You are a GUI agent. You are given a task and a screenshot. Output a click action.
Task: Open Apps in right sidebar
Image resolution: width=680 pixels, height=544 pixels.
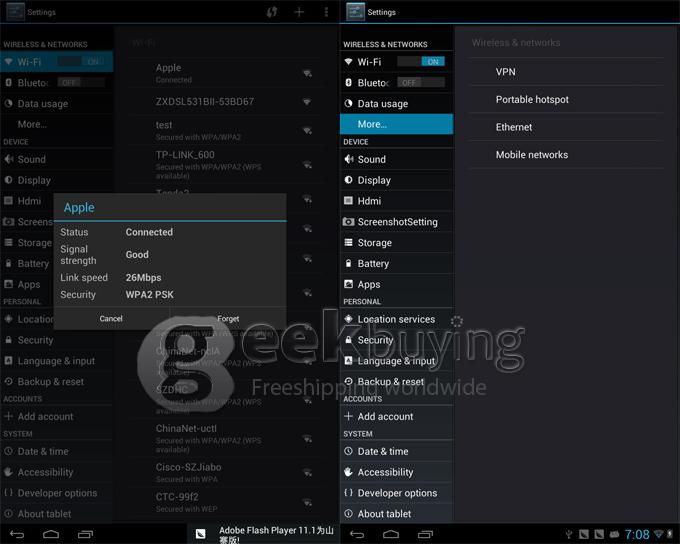pos(396,284)
